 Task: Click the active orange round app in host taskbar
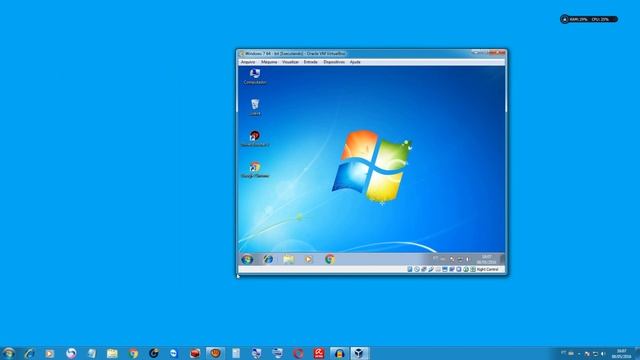pos(216,353)
